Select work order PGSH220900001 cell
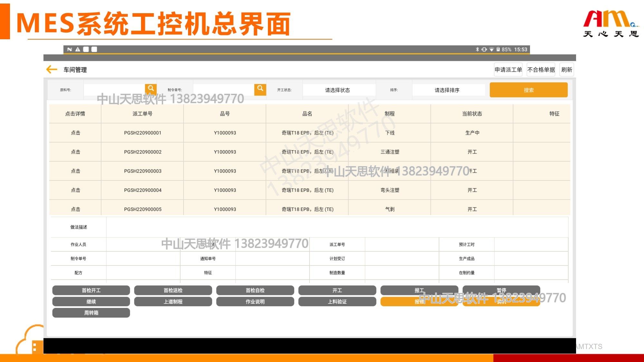The width and height of the screenshot is (644, 362). coord(143,133)
